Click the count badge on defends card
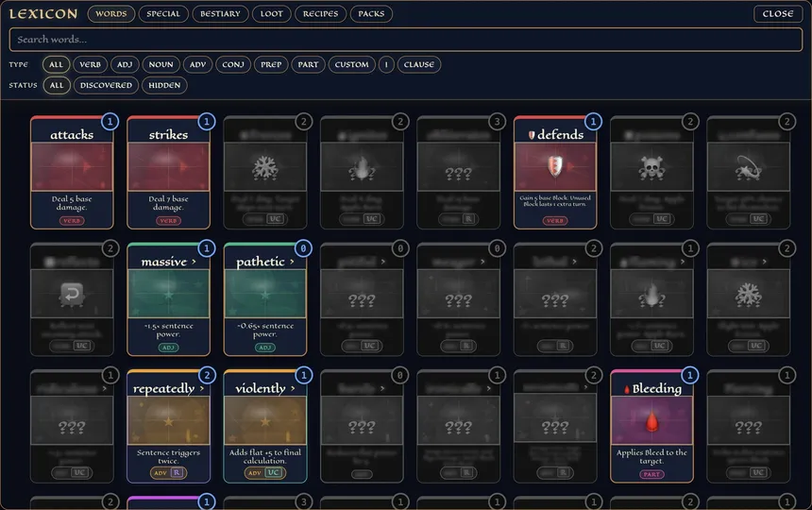Screen dimensions: 812x510 tap(593, 122)
